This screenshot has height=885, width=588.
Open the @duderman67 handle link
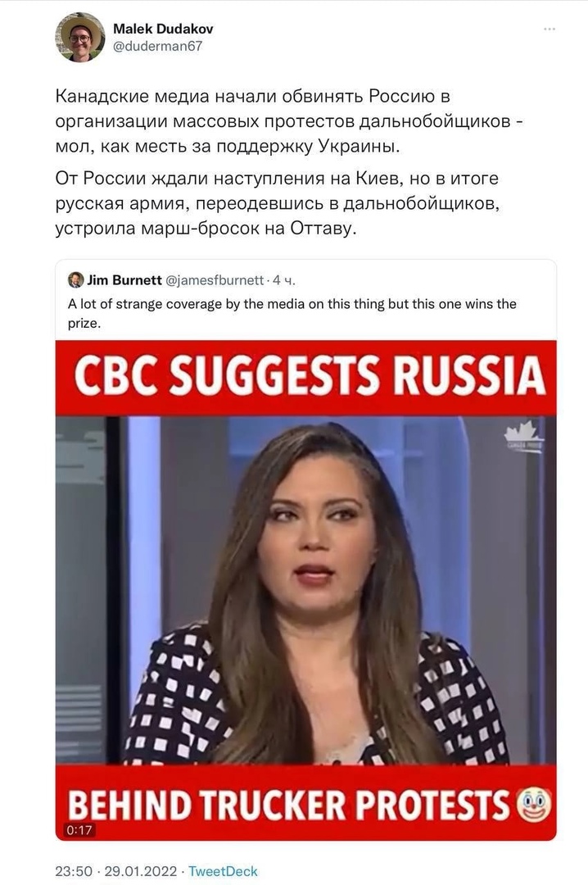pyautogui.click(x=157, y=46)
